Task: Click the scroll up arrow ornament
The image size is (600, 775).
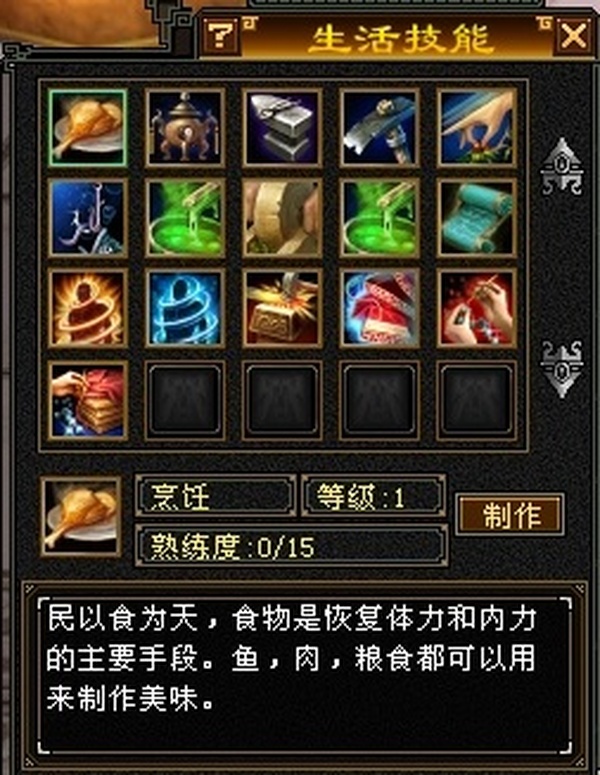Action: coord(561,167)
